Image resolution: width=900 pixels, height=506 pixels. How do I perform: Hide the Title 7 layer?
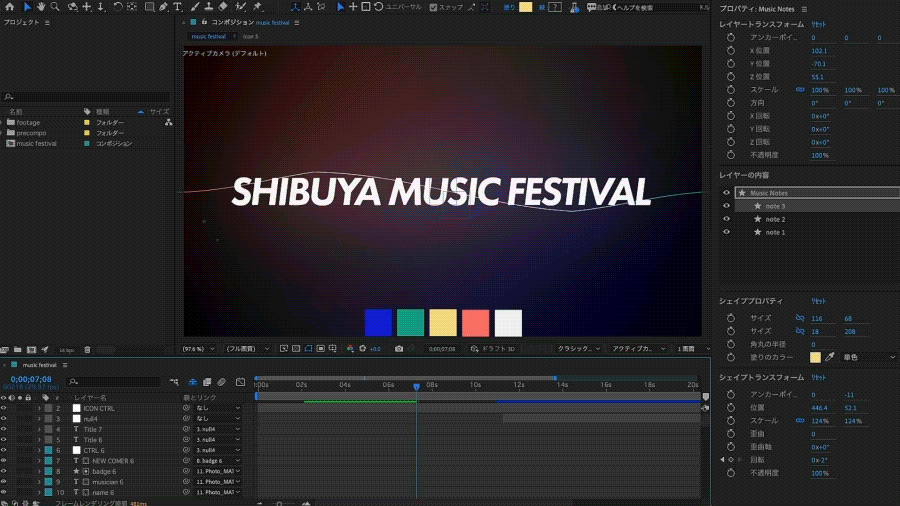click(3, 429)
